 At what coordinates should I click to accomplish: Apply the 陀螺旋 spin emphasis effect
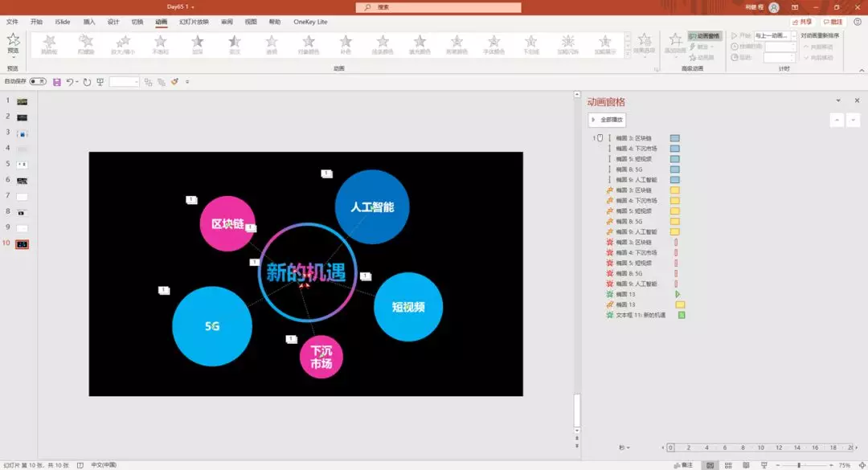click(86, 44)
